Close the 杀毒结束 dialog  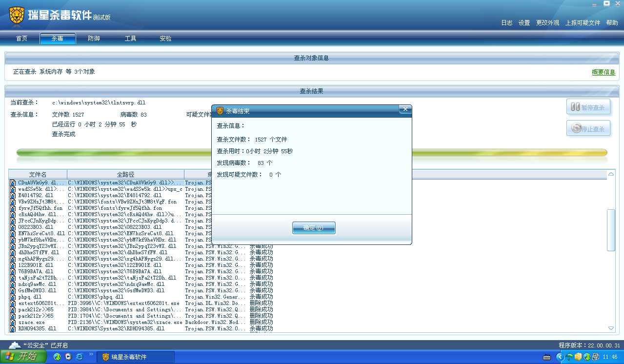(405, 110)
